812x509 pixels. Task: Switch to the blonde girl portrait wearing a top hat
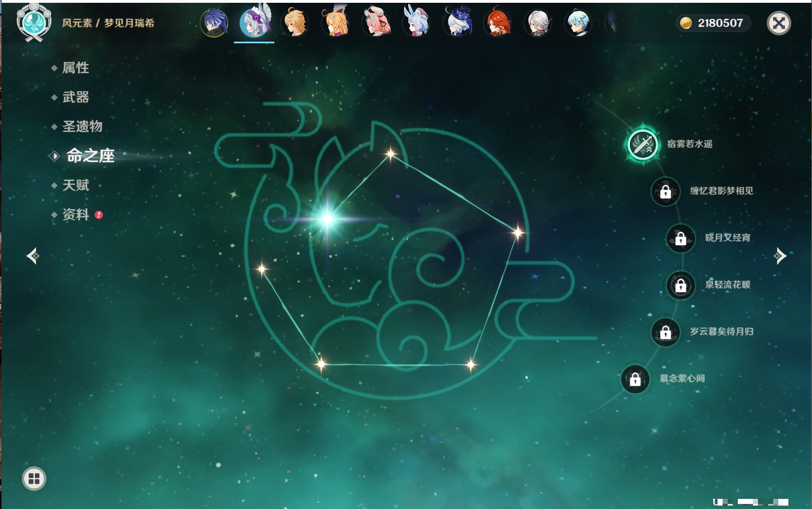point(336,23)
